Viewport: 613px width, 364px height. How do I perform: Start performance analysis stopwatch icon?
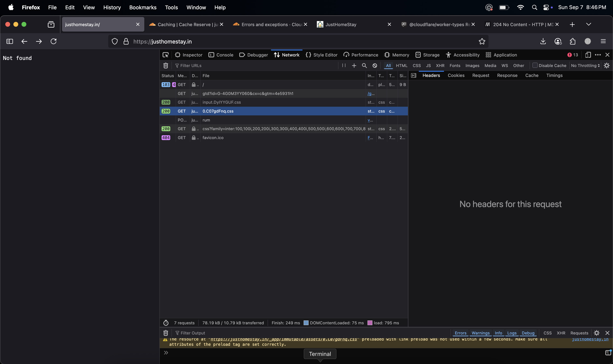(x=166, y=323)
